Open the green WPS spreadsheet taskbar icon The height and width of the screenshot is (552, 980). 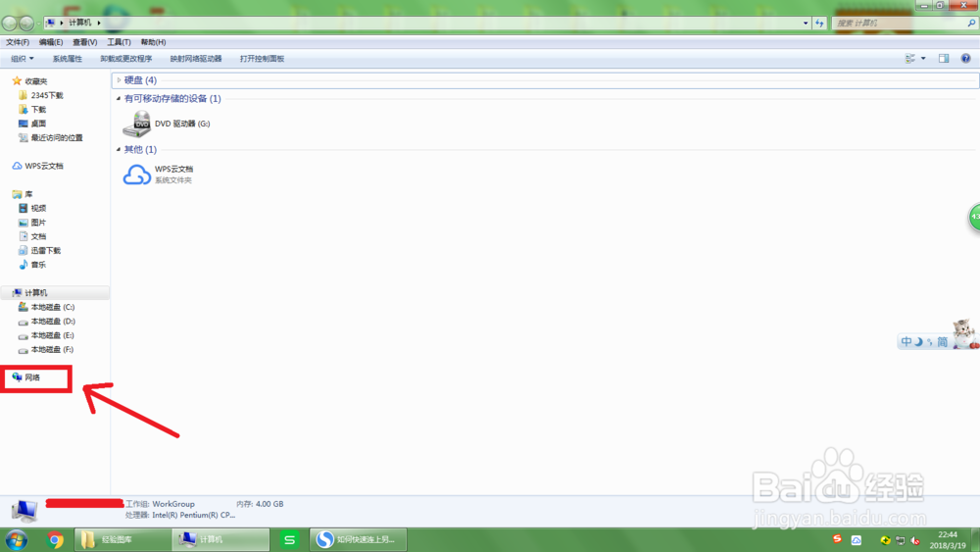(x=289, y=539)
